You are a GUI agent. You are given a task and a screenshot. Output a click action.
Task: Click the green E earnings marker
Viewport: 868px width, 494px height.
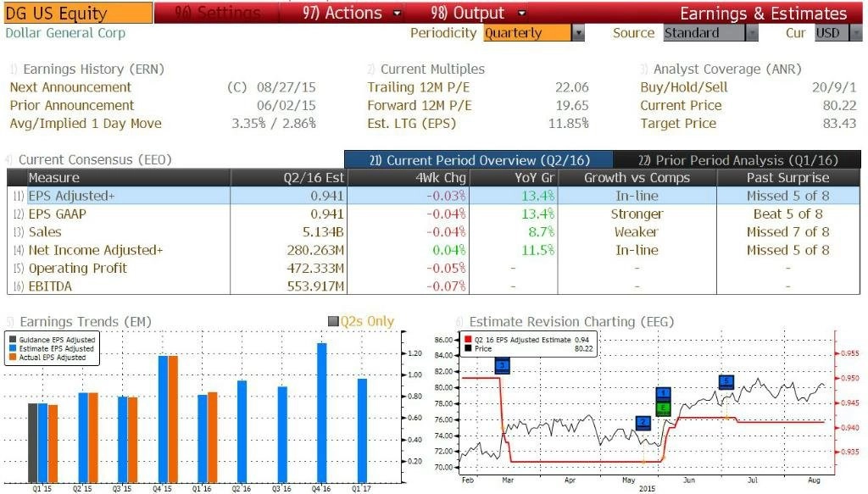click(x=663, y=408)
